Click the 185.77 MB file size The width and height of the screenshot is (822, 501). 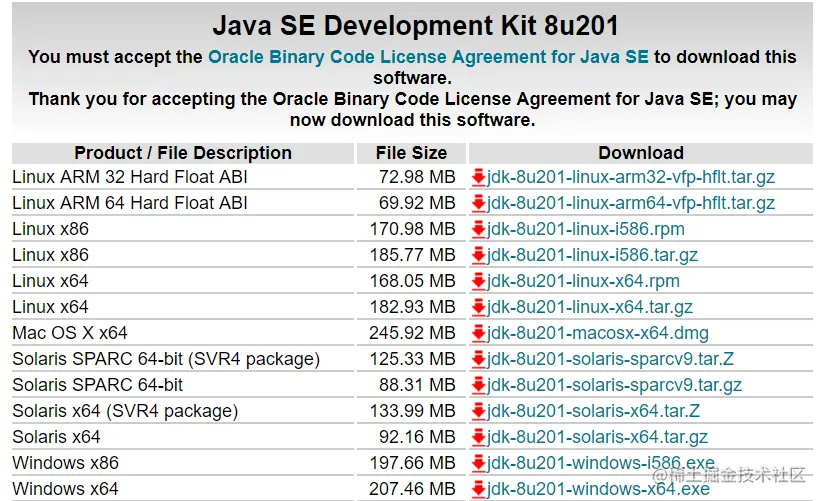[413, 255]
